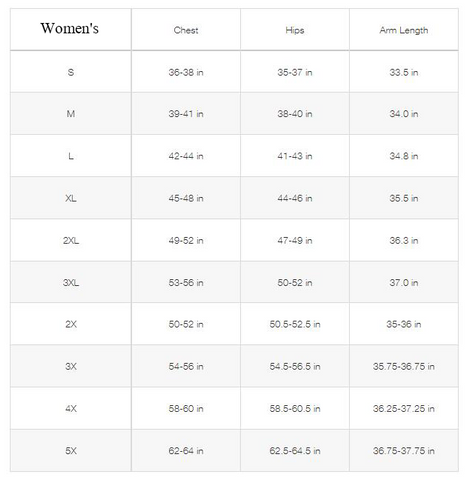The width and height of the screenshot is (473, 480).
Task: Click the L size row label
Action: [x=71, y=156]
